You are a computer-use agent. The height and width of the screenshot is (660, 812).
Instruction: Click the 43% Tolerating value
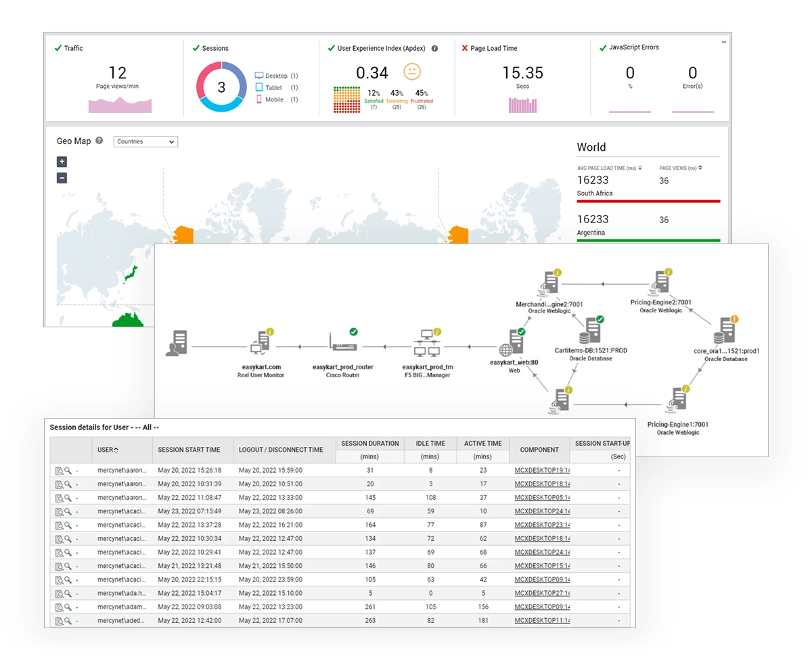click(x=397, y=93)
